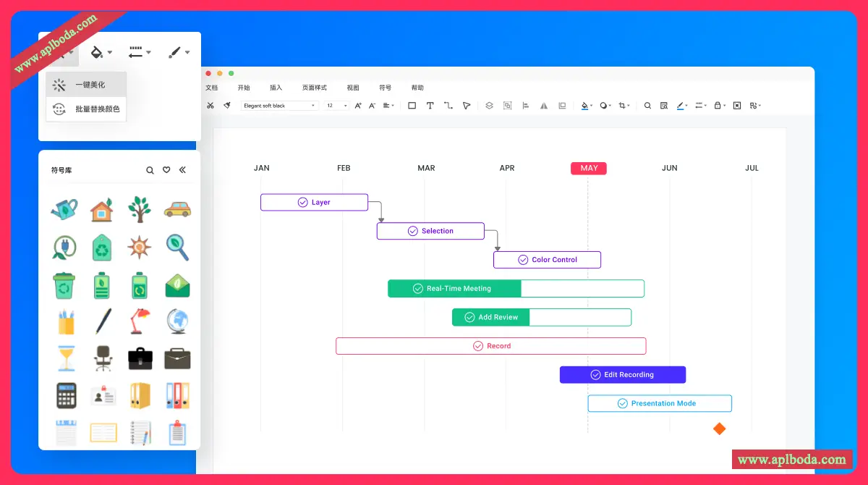Image resolution: width=868 pixels, height=485 pixels.
Task: Open the 开始 menu
Action: tap(244, 88)
